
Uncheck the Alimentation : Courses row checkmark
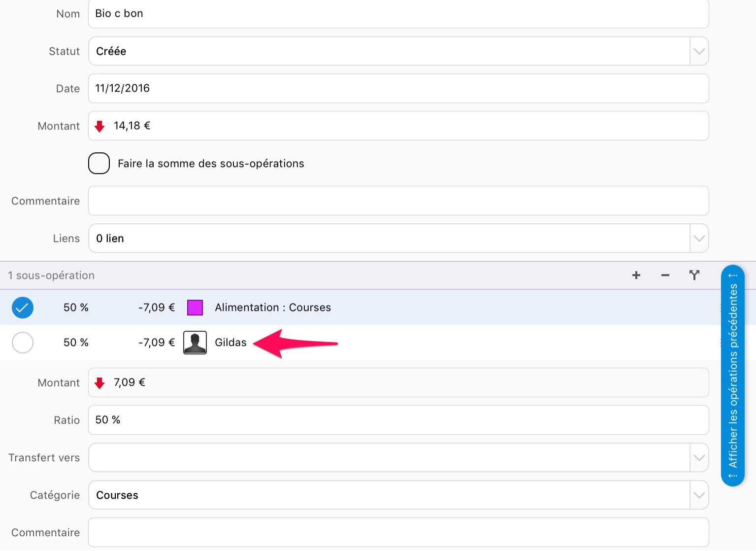23,308
